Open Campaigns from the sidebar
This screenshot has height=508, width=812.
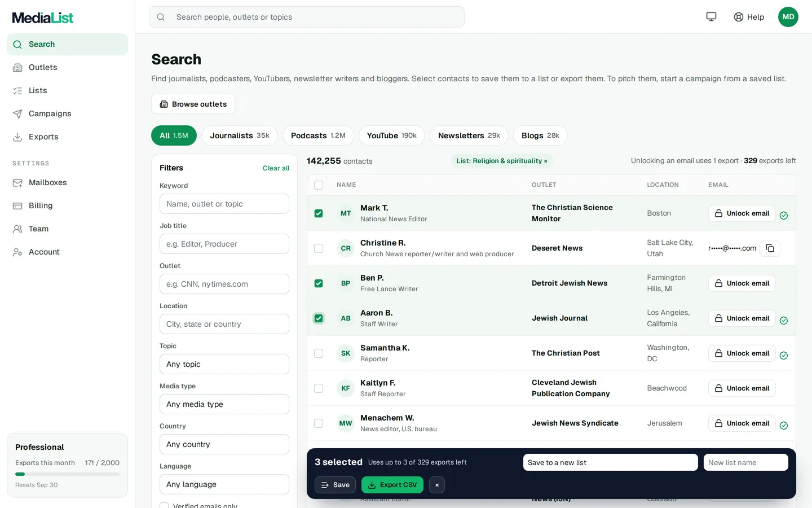point(67,113)
